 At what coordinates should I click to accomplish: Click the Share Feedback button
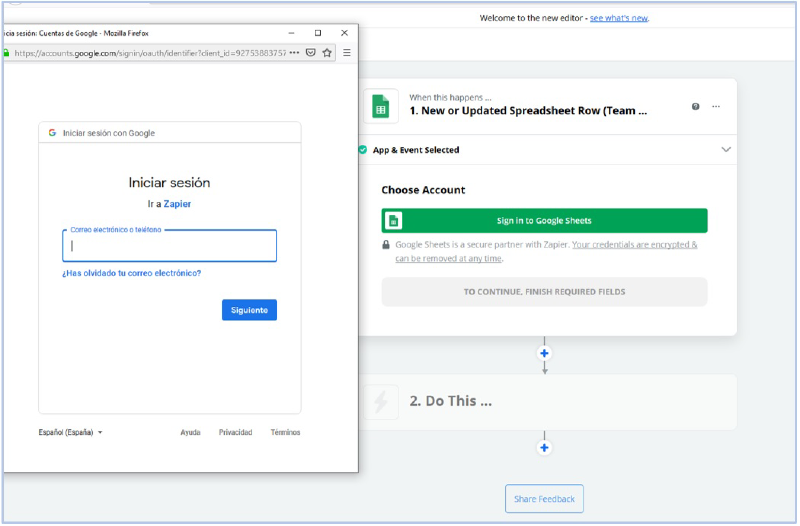544,499
